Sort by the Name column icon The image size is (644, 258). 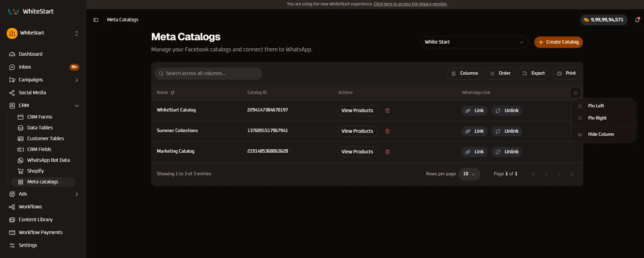pyautogui.click(x=172, y=93)
